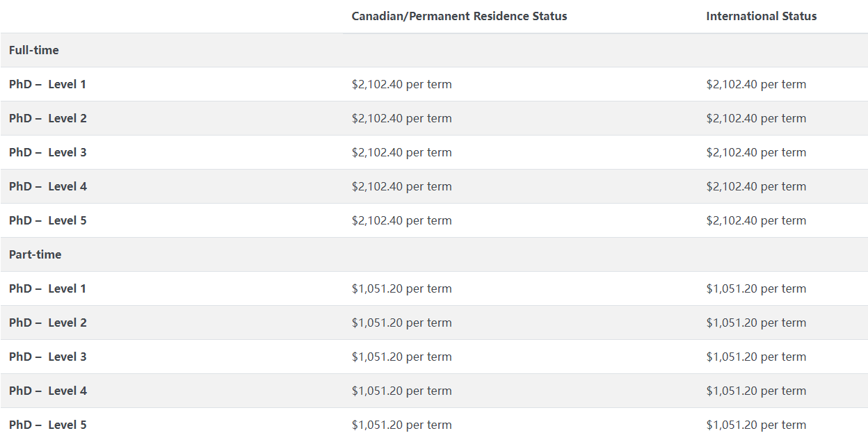This screenshot has height=440, width=868.
Task: Select full-time PhD Level 2 row label
Action: pyautogui.click(x=48, y=118)
